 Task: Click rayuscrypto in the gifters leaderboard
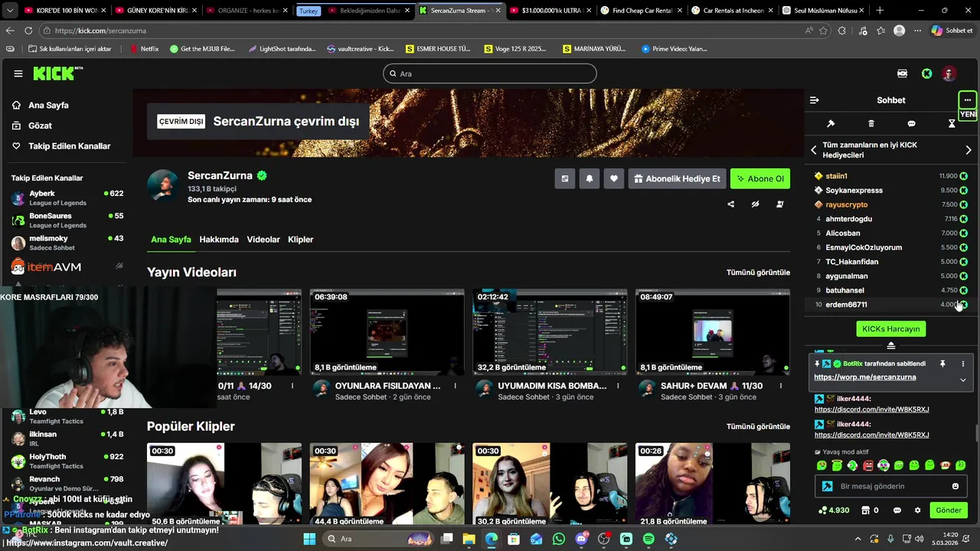click(846, 204)
